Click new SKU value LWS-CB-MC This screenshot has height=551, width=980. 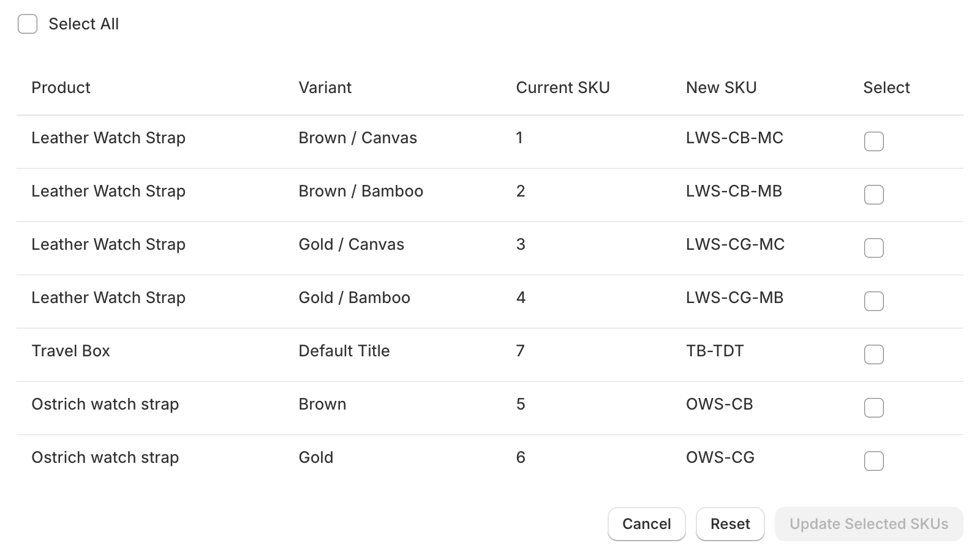coord(734,138)
